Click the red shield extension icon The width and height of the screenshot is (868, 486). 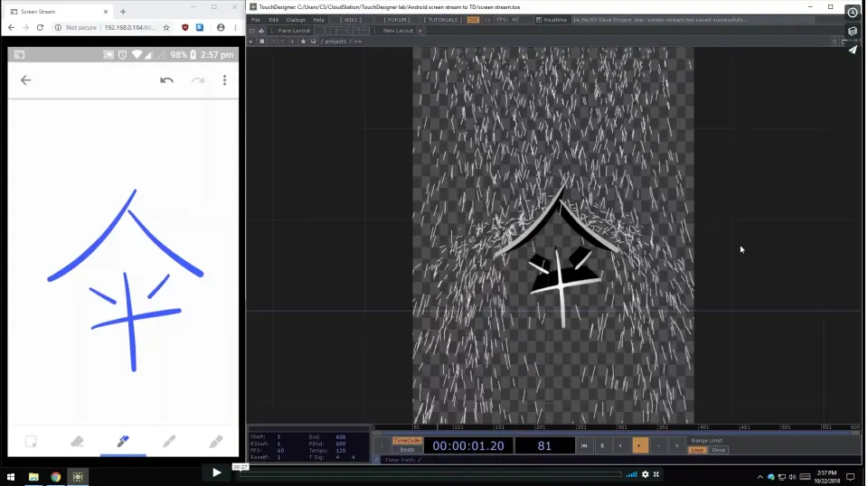click(184, 27)
